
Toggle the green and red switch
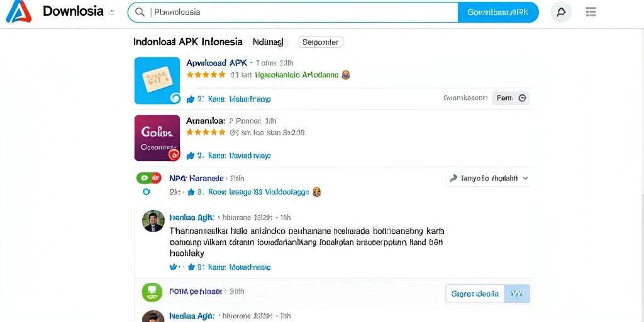pos(148,178)
